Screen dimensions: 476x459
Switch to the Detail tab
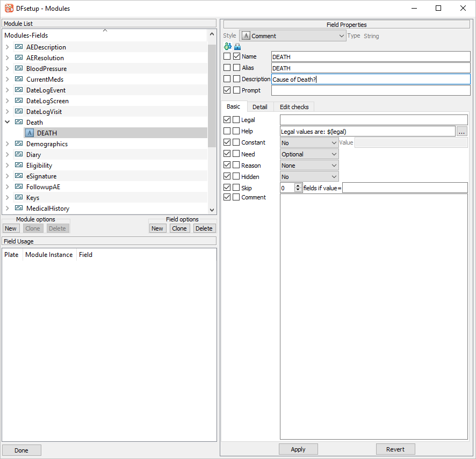[260, 107]
